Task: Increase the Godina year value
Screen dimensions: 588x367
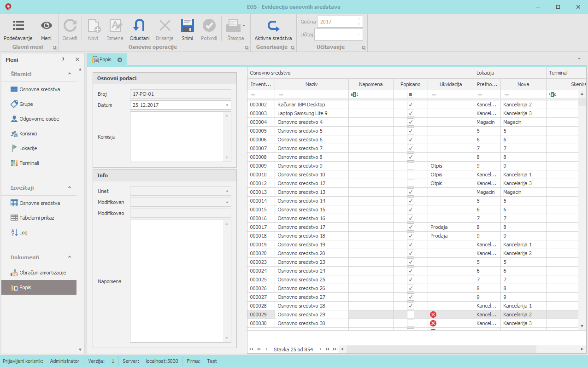Action: click(x=359, y=19)
